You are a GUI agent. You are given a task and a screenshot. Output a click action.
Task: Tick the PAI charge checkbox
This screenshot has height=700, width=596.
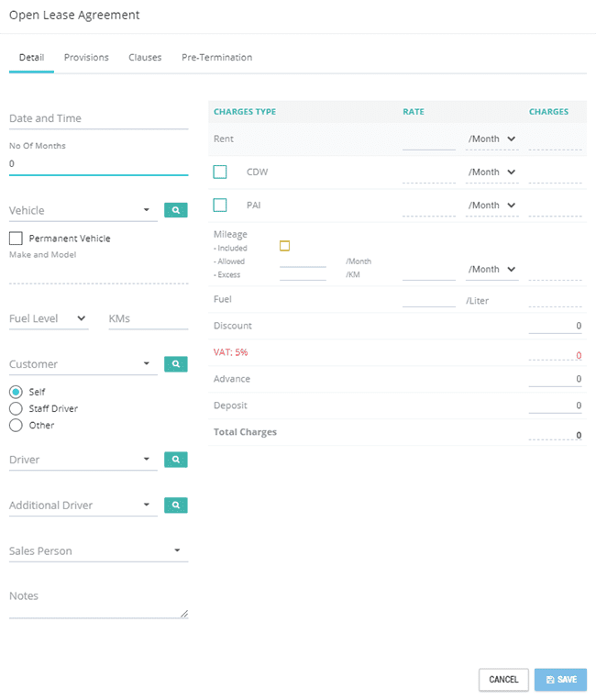tap(220, 205)
